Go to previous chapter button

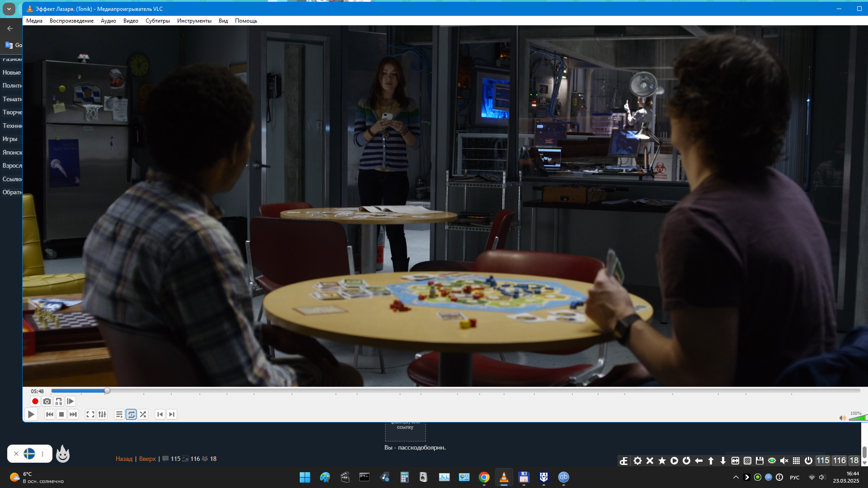click(x=160, y=414)
